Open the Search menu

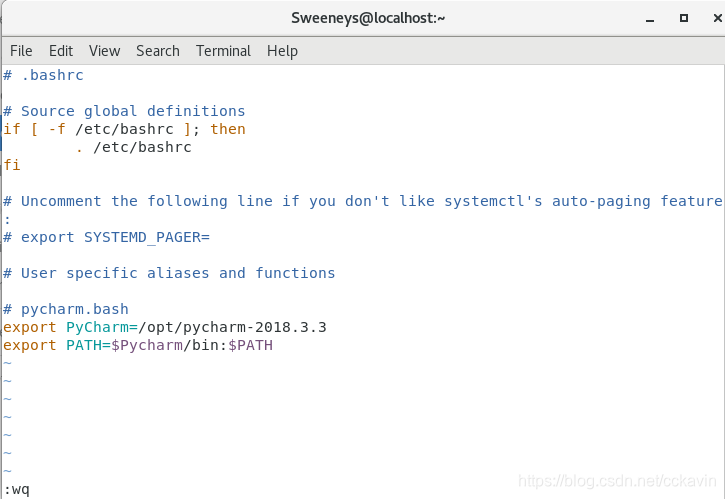[x=158, y=51]
